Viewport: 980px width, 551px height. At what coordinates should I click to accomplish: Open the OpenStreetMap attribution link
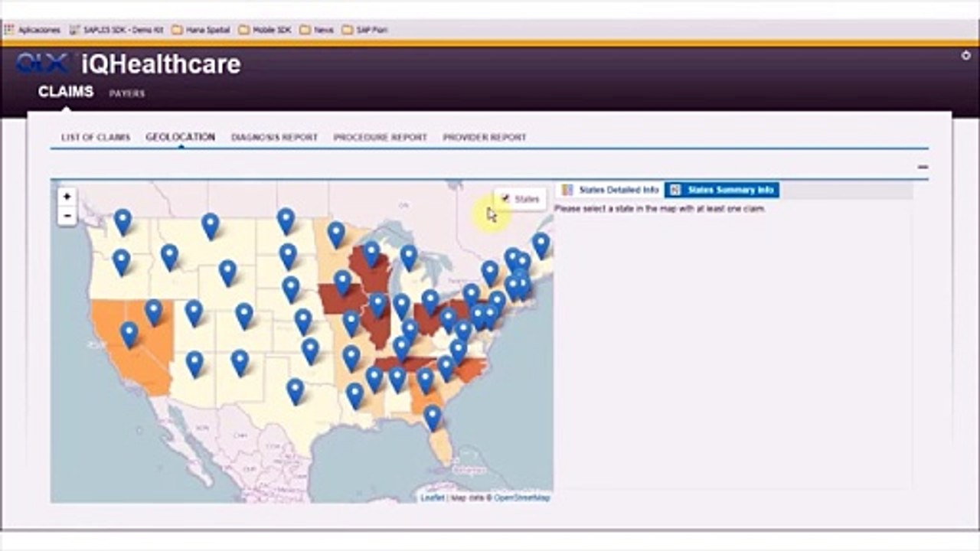[x=522, y=497]
